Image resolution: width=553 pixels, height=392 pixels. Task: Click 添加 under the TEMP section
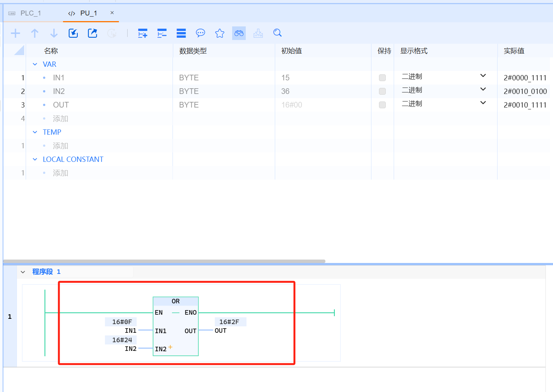[x=60, y=146]
